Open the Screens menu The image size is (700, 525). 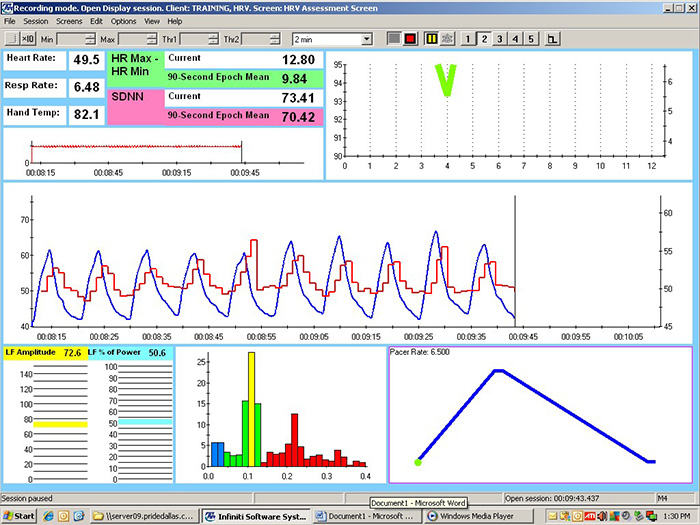69,21
